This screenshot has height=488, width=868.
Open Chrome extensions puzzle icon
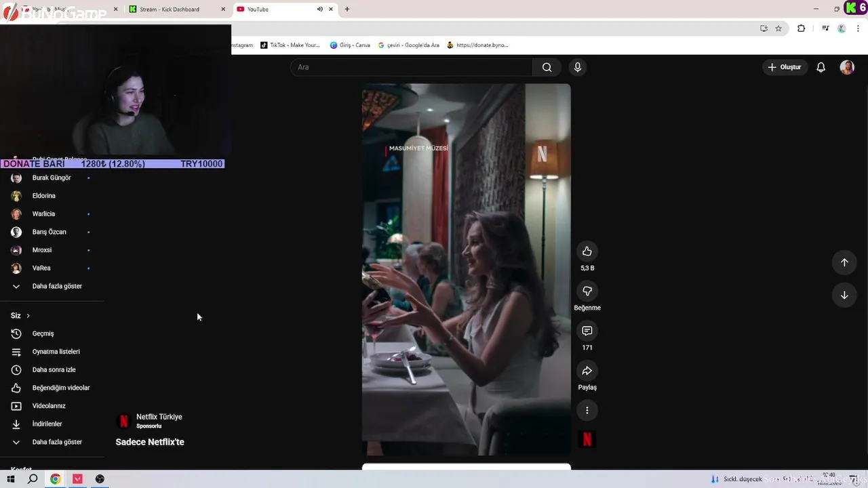tap(801, 28)
